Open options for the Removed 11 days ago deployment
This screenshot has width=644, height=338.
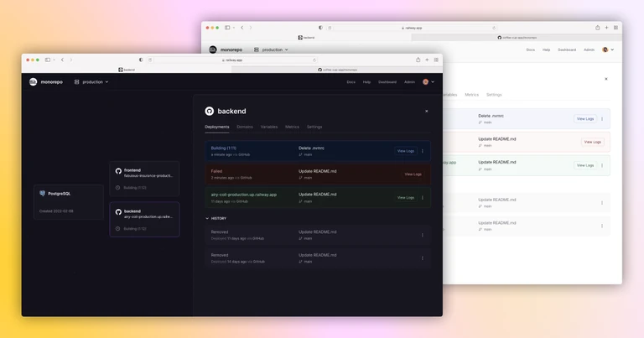tap(423, 235)
